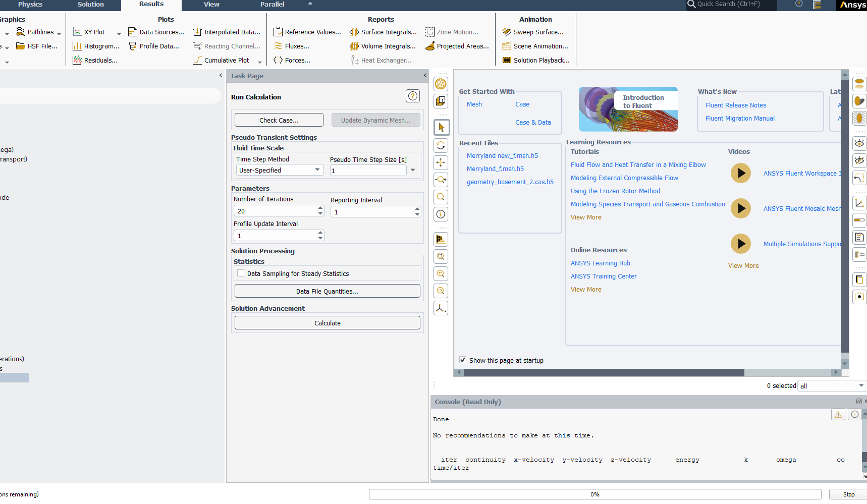Image resolution: width=867 pixels, height=504 pixels.
Task: Open the Fluent Release Notes link
Action: 736,105
